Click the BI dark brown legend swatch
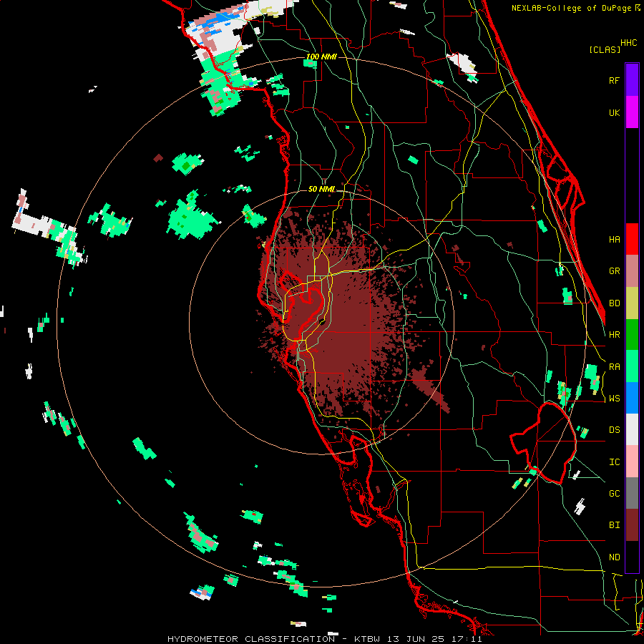The image size is (644, 644). (x=632, y=525)
